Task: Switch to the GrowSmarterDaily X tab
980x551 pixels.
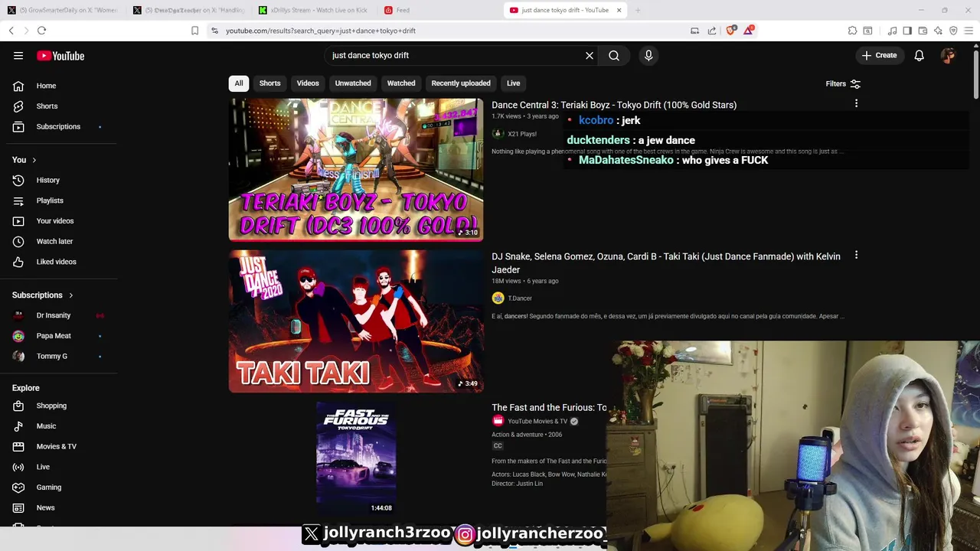Action: coord(63,10)
